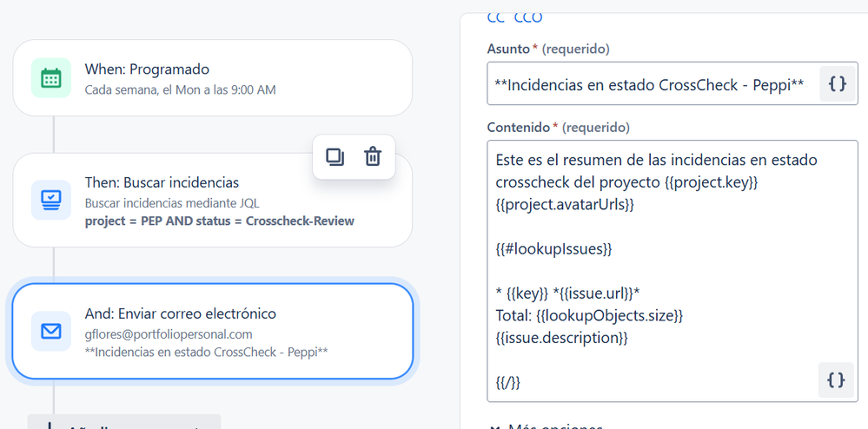Insert smart value in Asunto field
Screen dimensions: 868x429
click(837, 83)
